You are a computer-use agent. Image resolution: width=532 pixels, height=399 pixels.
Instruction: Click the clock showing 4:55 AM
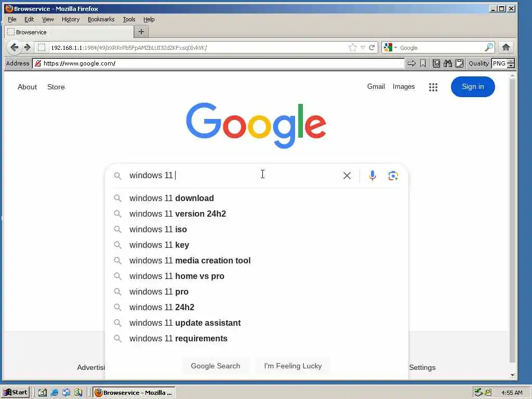point(512,393)
